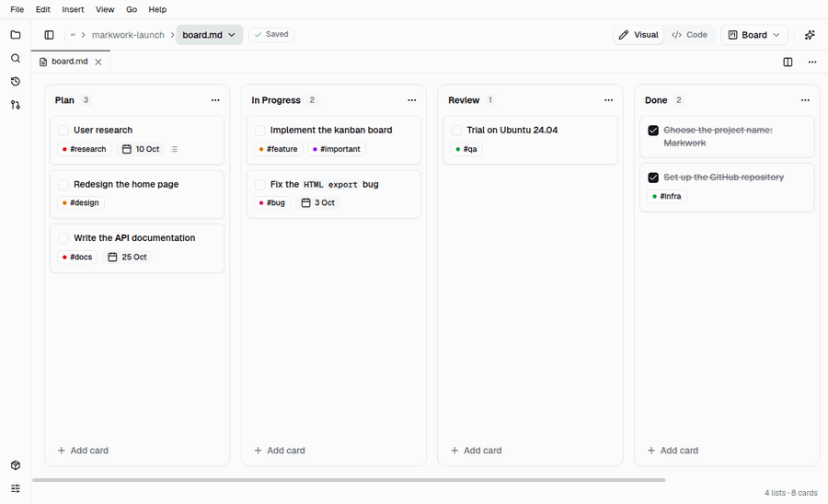Image resolution: width=828 pixels, height=504 pixels.
Task: Add a card to the Done list
Action: (673, 450)
